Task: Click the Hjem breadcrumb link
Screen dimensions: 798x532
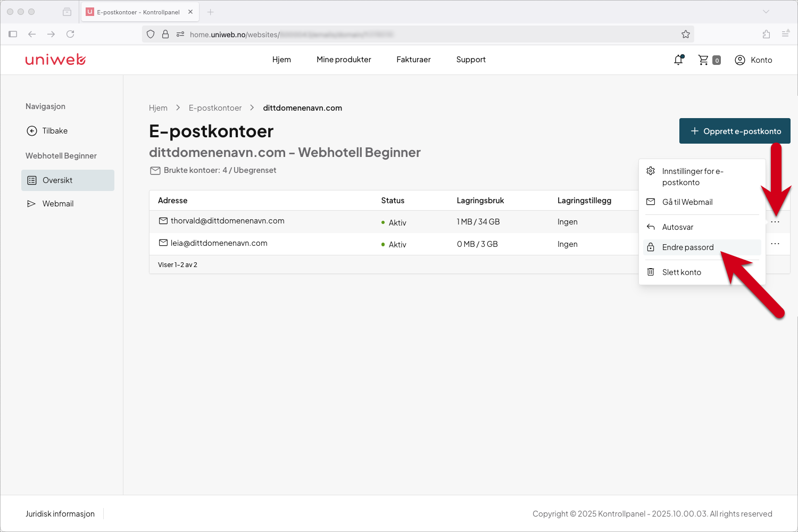Action: pyautogui.click(x=158, y=108)
